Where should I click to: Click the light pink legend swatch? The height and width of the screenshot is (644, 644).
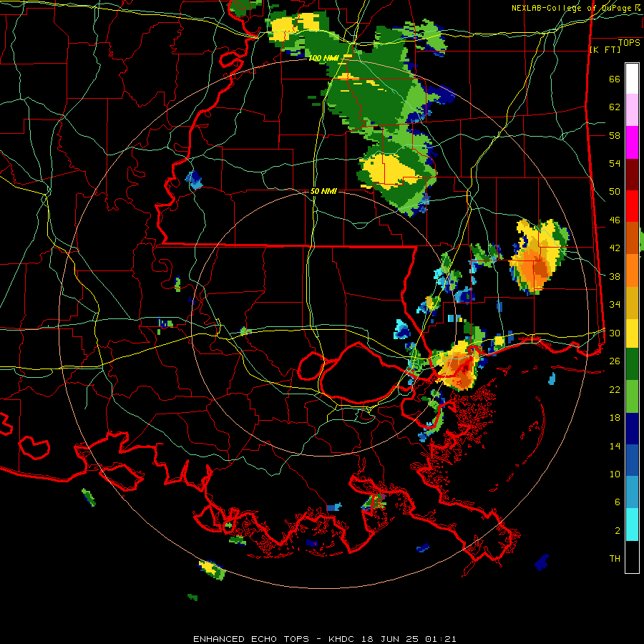point(632,110)
